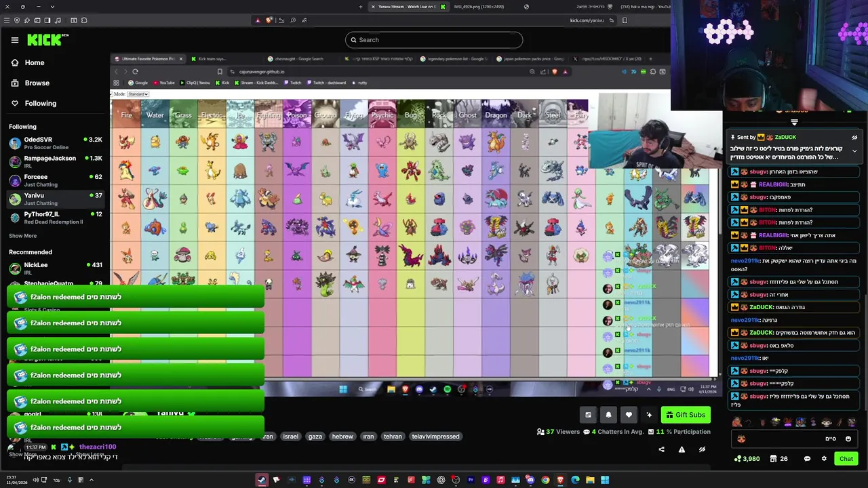
Task: Focus the Kick Search field
Action: pyautogui.click(x=434, y=40)
